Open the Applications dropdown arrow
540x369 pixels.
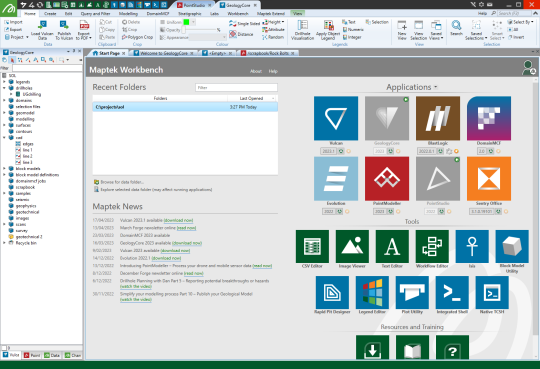[436, 87]
